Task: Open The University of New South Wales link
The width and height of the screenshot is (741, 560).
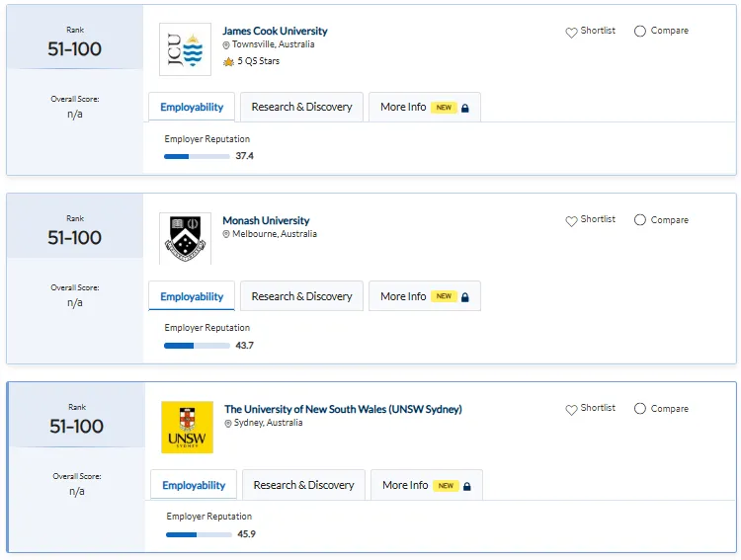Action: coord(343,409)
